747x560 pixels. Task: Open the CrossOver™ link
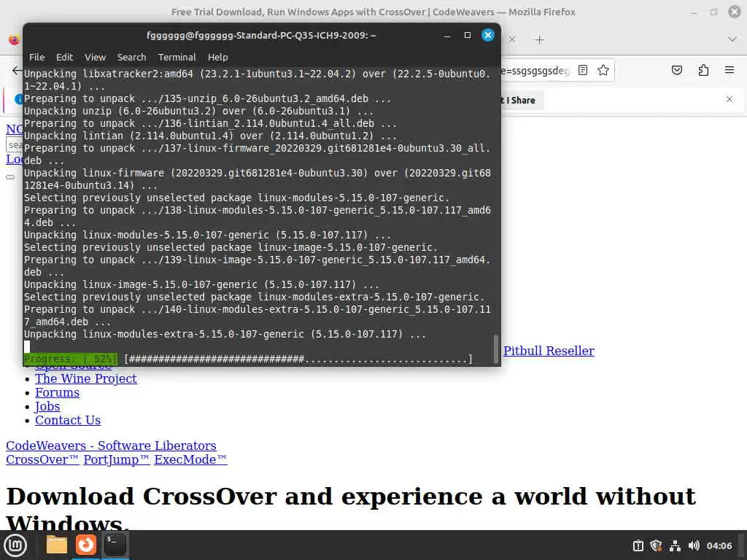click(42, 459)
